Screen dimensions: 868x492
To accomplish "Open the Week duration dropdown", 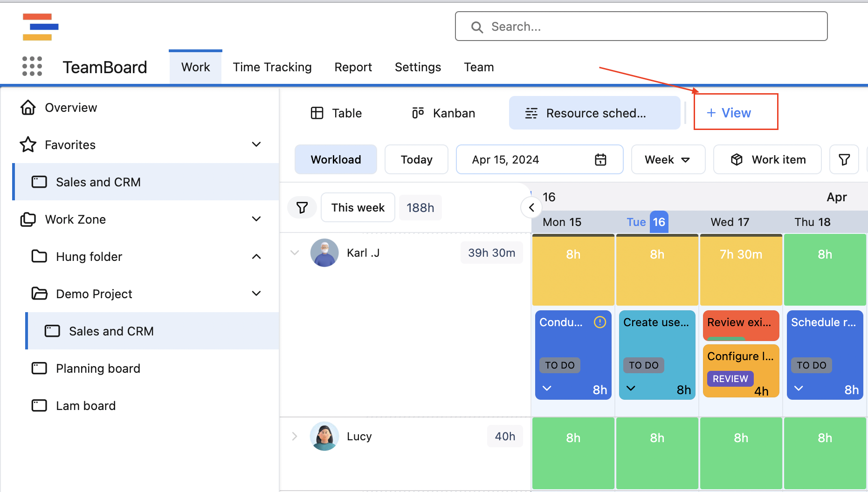I will 668,159.
